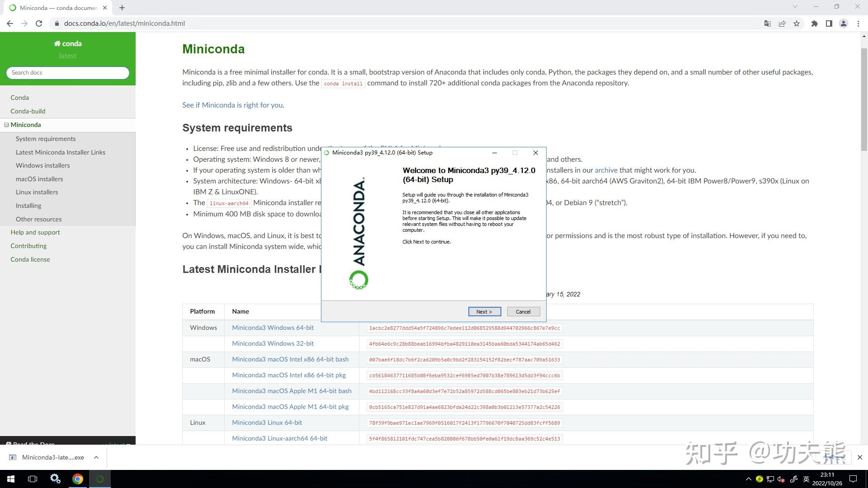Close the downloads bar
The image size is (868, 488).
coord(859,457)
